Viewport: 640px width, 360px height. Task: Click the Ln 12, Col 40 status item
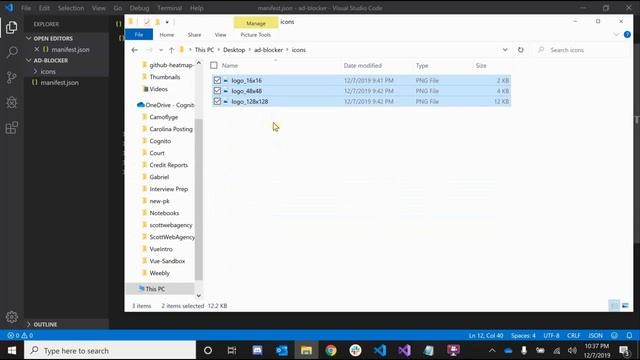[x=486, y=336]
